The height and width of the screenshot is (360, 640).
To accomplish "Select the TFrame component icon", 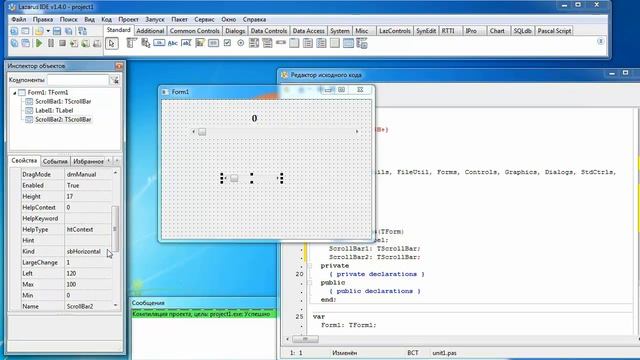I will [x=348, y=43].
